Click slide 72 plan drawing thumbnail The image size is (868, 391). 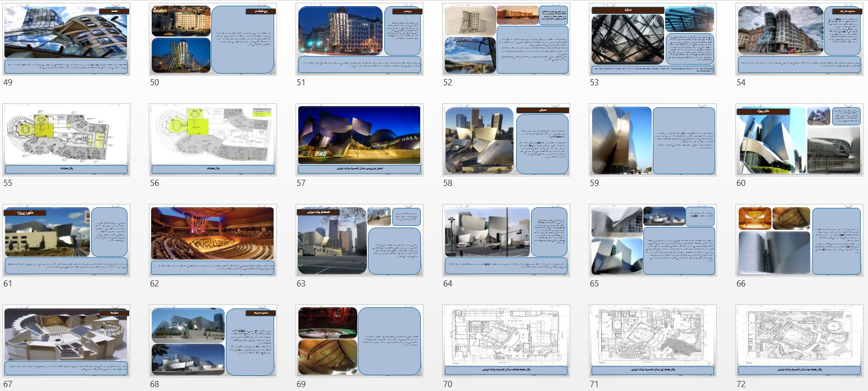pyautogui.click(x=799, y=341)
